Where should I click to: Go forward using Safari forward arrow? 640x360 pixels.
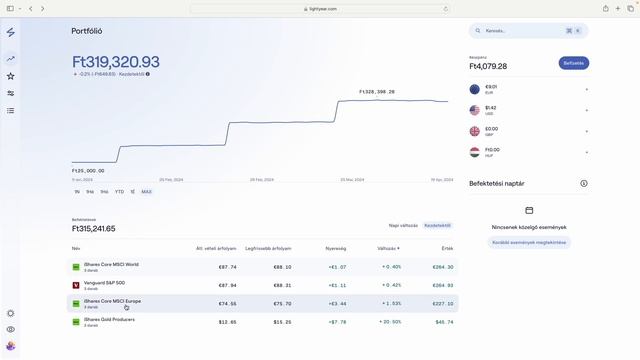(42, 9)
